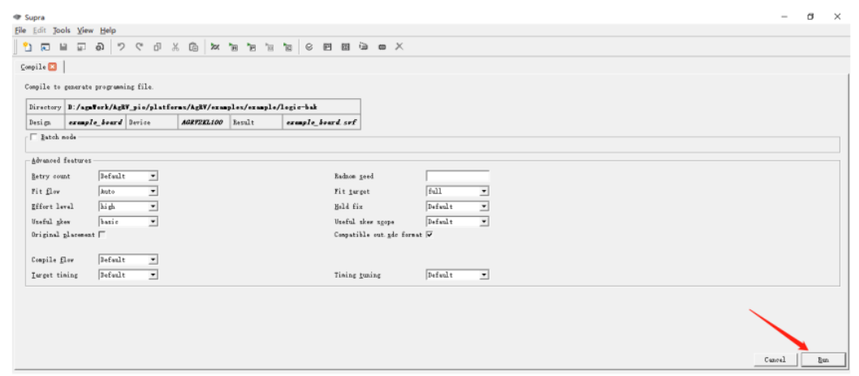The width and height of the screenshot is (859, 376).
Task: Click the Paste clipboard icon
Action: tap(193, 47)
